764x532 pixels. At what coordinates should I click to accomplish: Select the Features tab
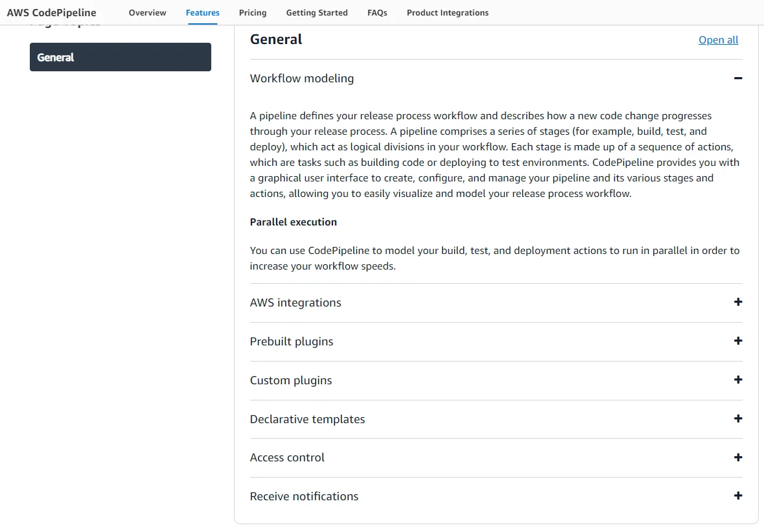click(x=203, y=13)
